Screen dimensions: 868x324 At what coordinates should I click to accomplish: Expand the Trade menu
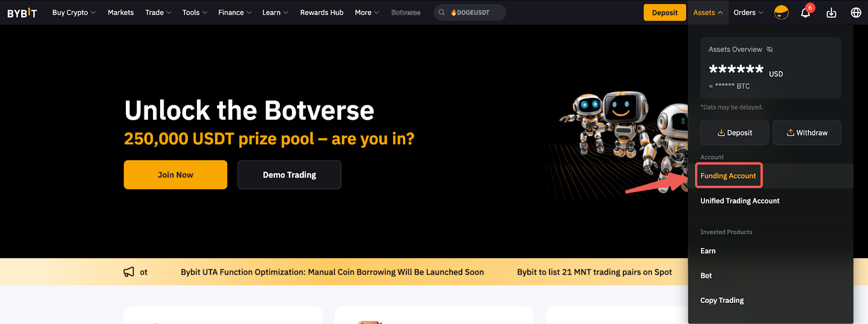[x=158, y=12]
